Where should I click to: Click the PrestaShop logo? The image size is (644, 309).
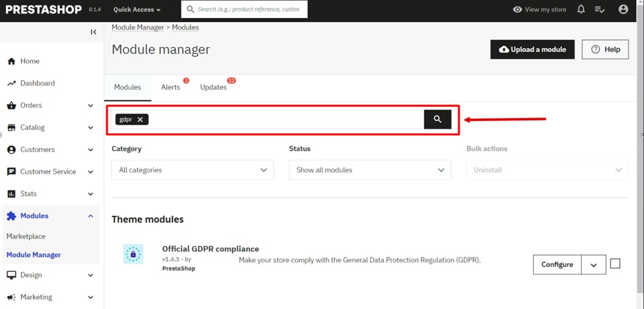[44, 10]
